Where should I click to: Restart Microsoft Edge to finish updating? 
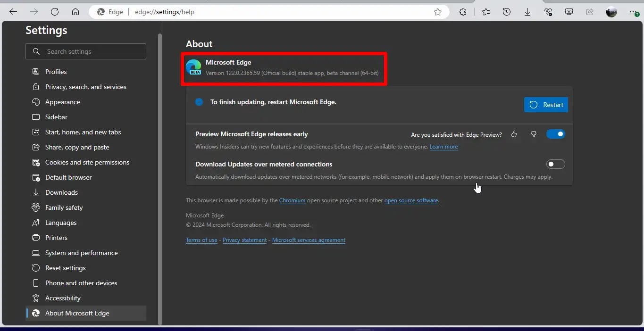546,105
